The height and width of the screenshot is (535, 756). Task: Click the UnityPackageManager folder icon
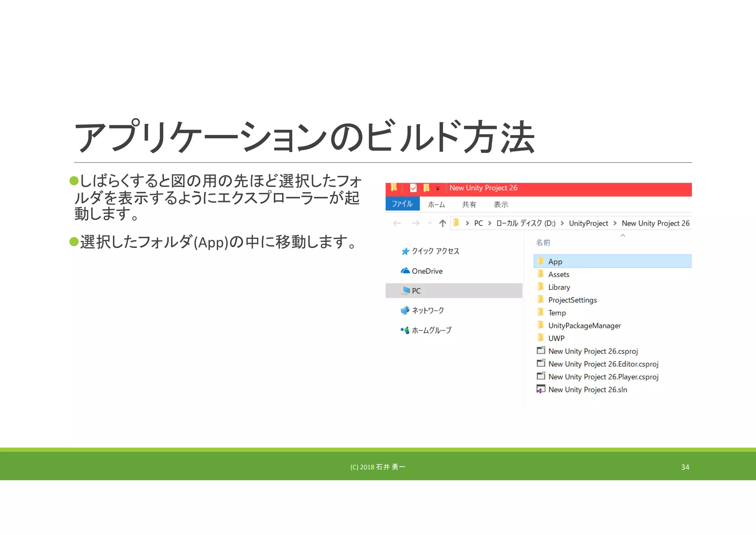click(541, 325)
